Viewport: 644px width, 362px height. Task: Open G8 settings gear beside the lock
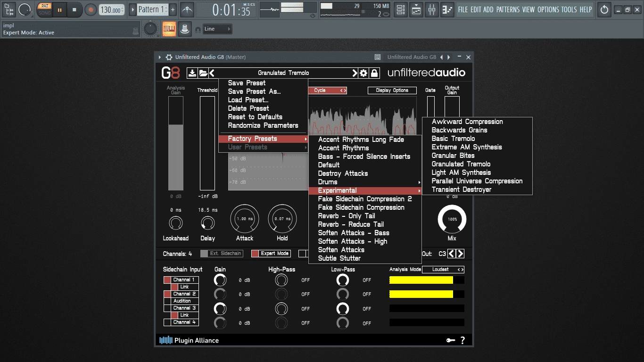[x=363, y=73]
